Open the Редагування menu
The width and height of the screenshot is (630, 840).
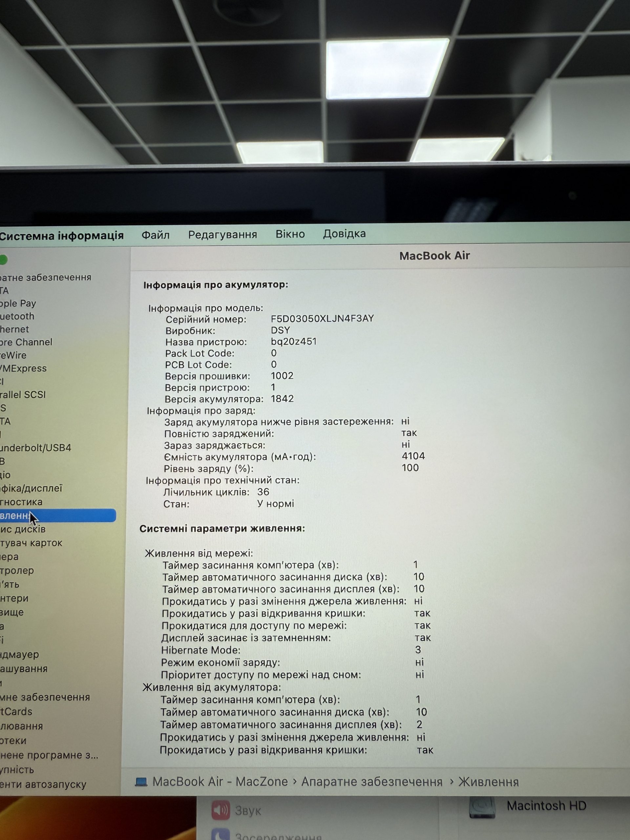pyautogui.click(x=222, y=235)
